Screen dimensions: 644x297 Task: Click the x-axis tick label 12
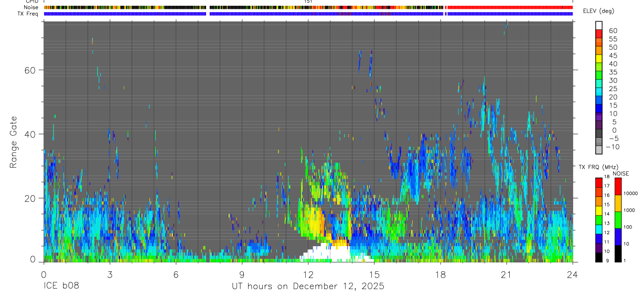coord(308,274)
